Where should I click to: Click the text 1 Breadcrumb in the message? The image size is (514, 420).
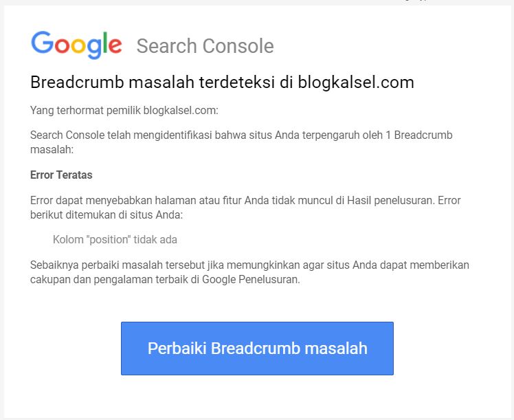click(419, 135)
